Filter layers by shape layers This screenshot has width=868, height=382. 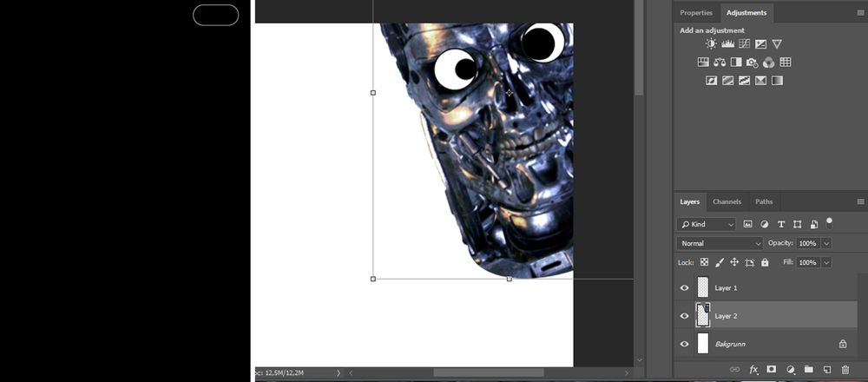tap(797, 224)
